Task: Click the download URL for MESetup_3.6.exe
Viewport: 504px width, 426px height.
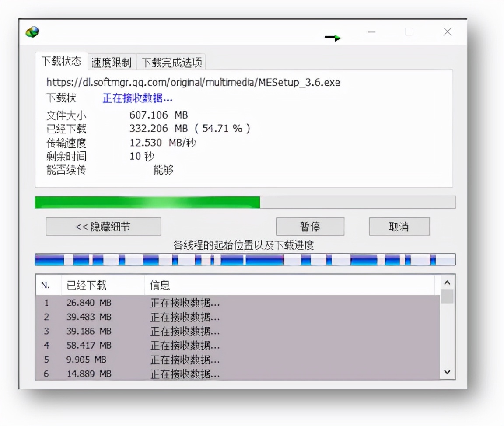Action: (x=192, y=82)
